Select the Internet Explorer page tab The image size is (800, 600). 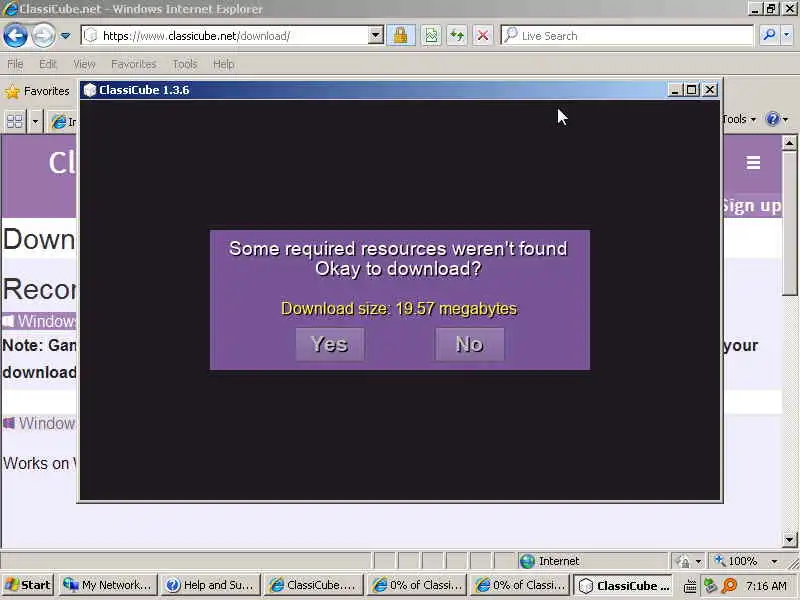click(x=63, y=121)
